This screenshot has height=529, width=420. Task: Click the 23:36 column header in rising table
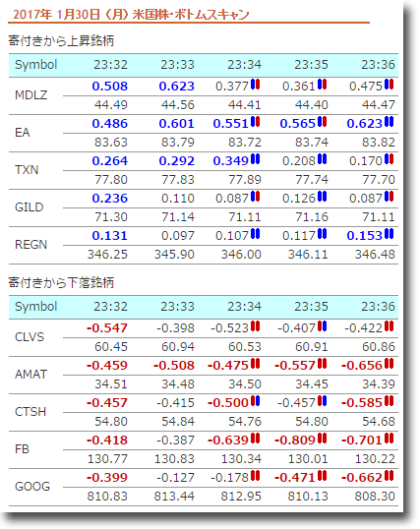(x=378, y=65)
